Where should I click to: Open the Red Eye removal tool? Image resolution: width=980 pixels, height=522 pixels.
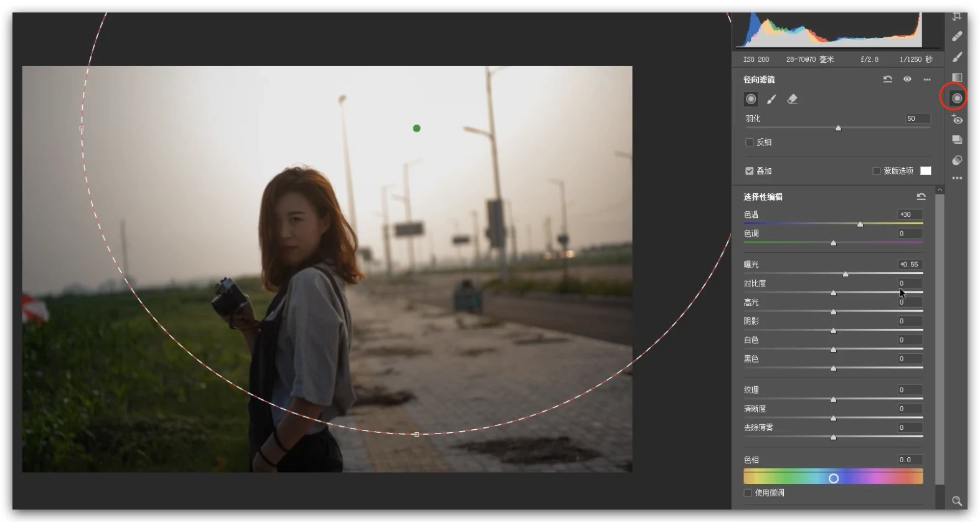point(957,120)
